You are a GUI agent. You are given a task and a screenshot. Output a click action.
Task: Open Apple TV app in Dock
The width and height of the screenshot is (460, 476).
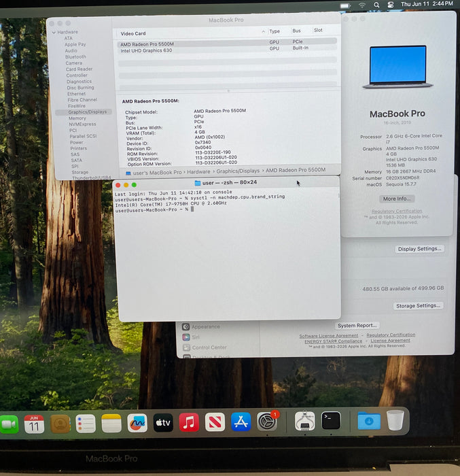[x=163, y=422]
